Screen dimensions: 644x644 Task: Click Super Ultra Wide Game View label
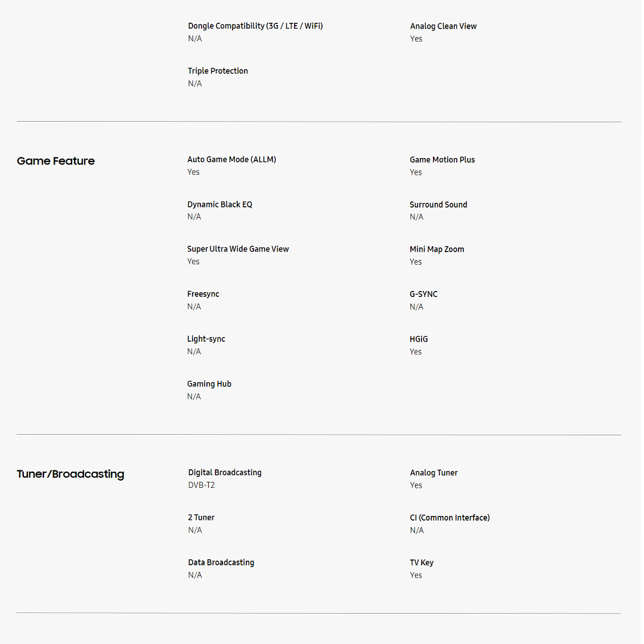pos(238,249)
